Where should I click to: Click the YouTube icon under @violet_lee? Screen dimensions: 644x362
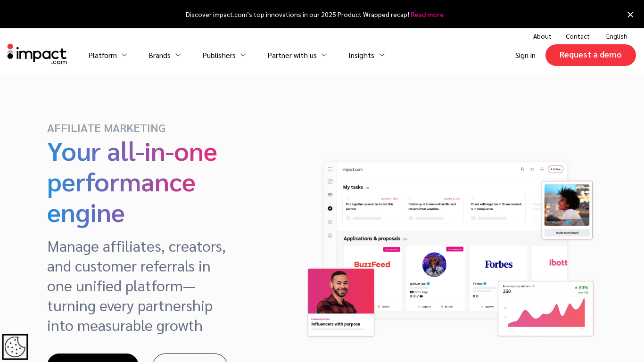pos(421,296)
